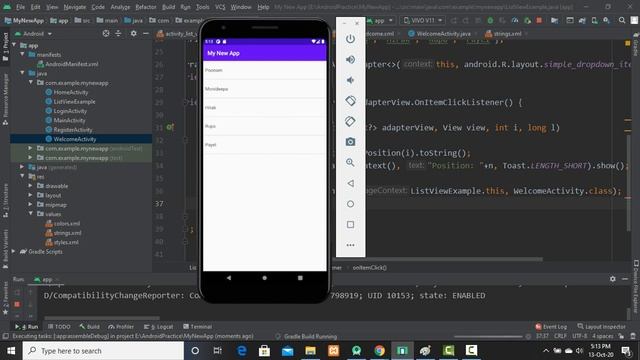The width and height of the screenshot is (640, 360).
Task: Open the File menu
Action: click(20, 7)
